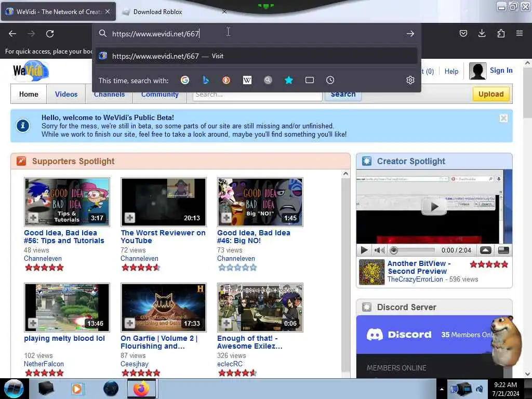The width and height of the screenshot is (532, 399).
Task: Add Awesome Exilez video to queue
Action: tap(227, 323)
